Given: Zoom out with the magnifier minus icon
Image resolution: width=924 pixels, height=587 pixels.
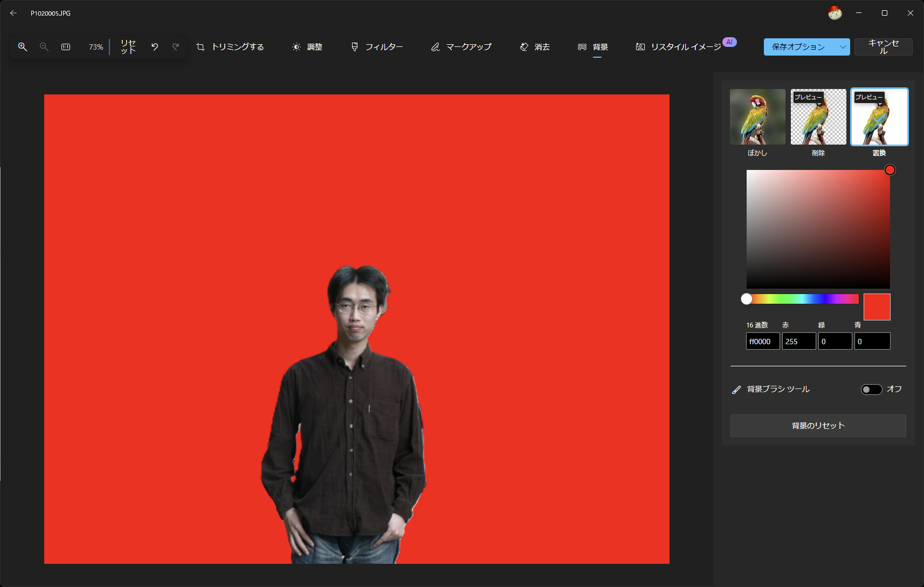Looking at the screenshot, I should [44, 47].
